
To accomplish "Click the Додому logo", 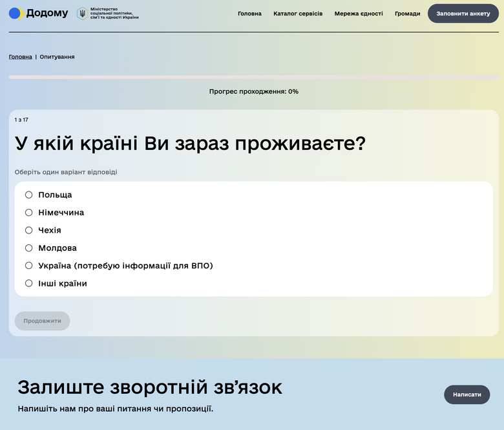I will point(39,13).
